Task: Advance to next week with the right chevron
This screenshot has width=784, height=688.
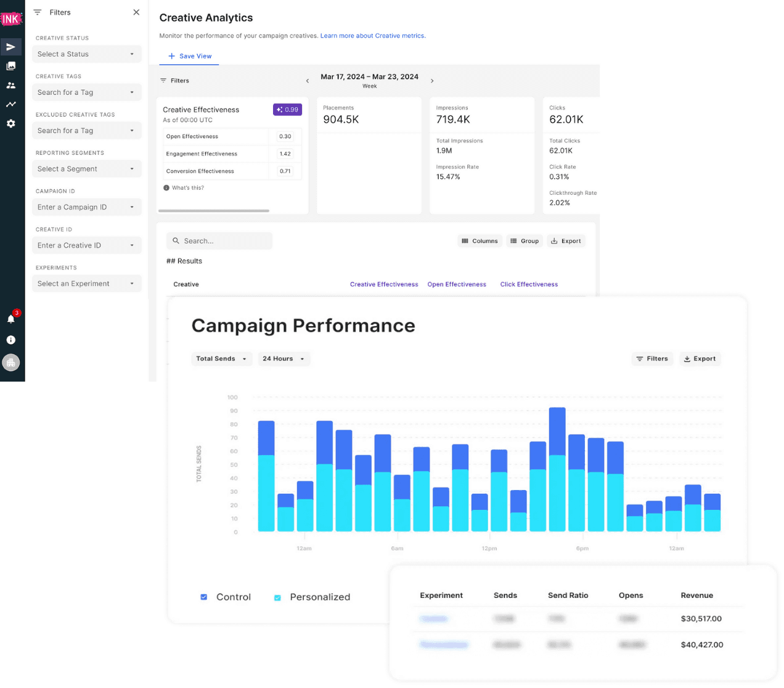Action: [x=432, y=80]
